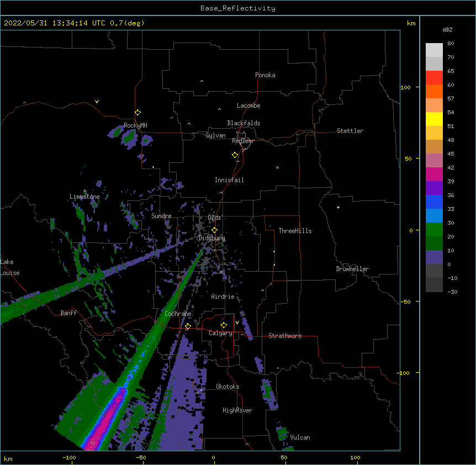Click the yellow diamond marker near RockyMH
This screenshot has height=465, width=476.
(x=138, y=113)
